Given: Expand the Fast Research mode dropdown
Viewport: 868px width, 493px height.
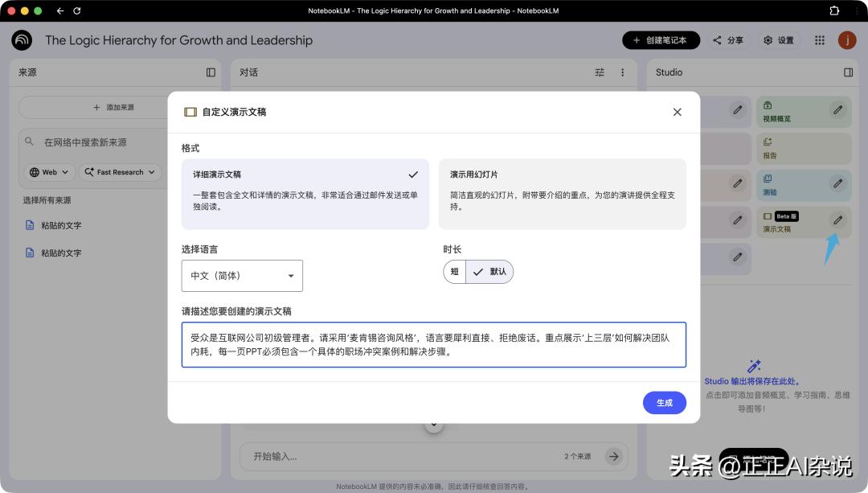Looking at the screenshot, I should coord(119,172).
